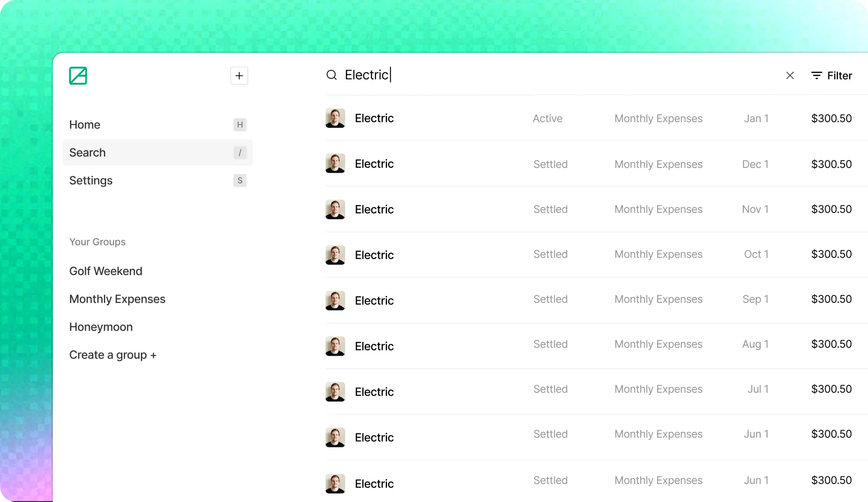Viewport: 868px width, 502px height.
Task: Click the app logo icon
Action: 78,75
